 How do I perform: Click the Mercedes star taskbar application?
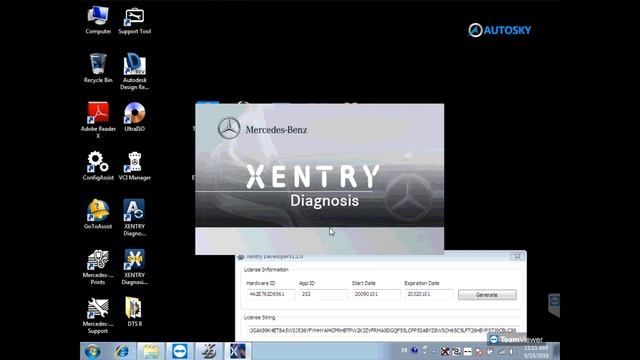209,351
